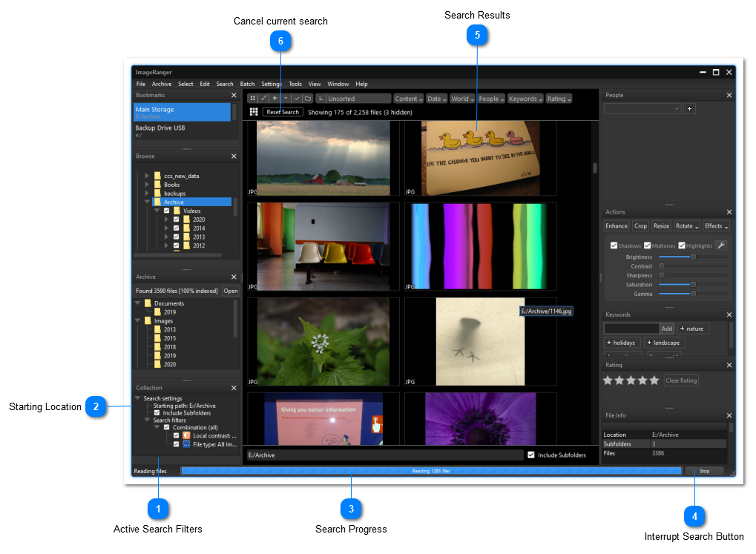Collapse the Search settings tree node
This screenshot has height=554, width=756.
tap(138, 399)
